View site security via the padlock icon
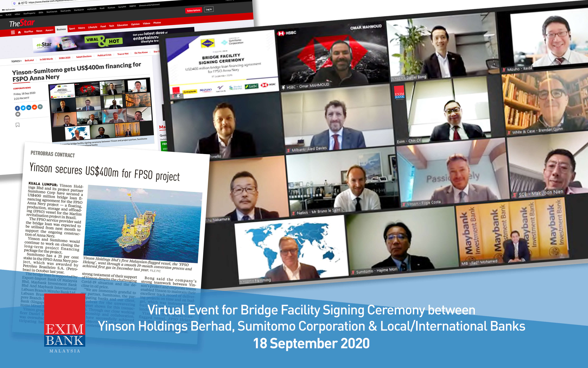The width and height of the screenshot is (588, 368). [19, 3]
